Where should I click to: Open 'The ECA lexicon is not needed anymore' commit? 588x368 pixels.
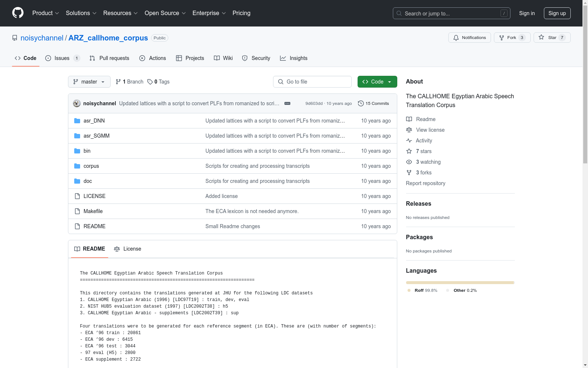(252, 211)
